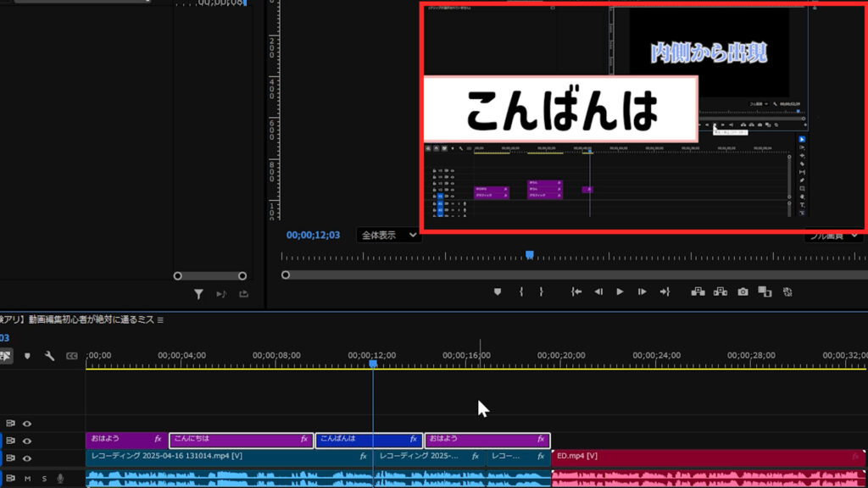This screenshot has width=868, height=488.
Task: Toggle sync lock on こんにちは text track
Action: [x=10, y=441]
